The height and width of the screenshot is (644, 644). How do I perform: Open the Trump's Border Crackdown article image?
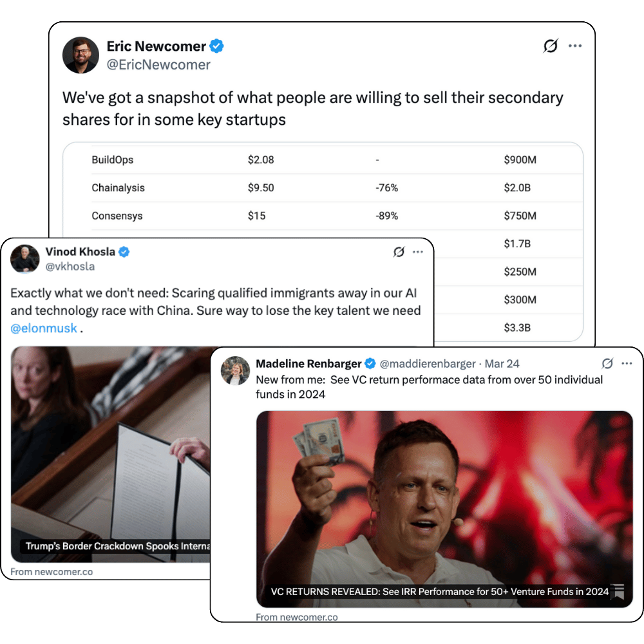(109, 451)
